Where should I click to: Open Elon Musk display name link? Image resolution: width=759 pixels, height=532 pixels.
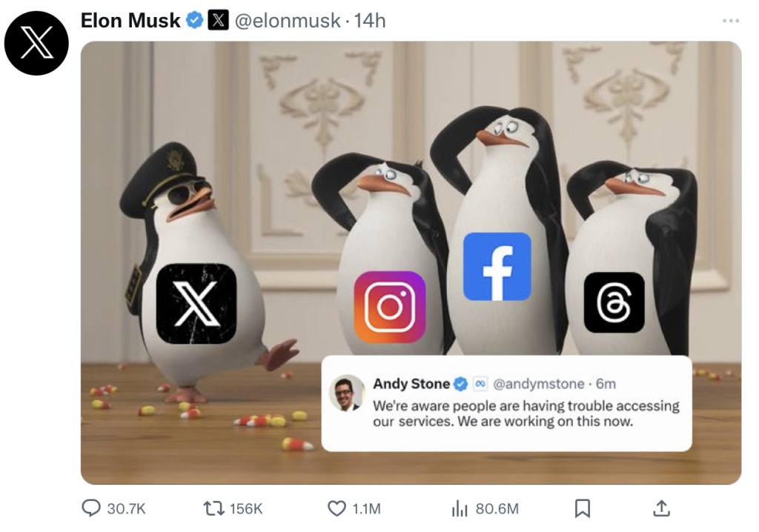[x=130, y=21]
